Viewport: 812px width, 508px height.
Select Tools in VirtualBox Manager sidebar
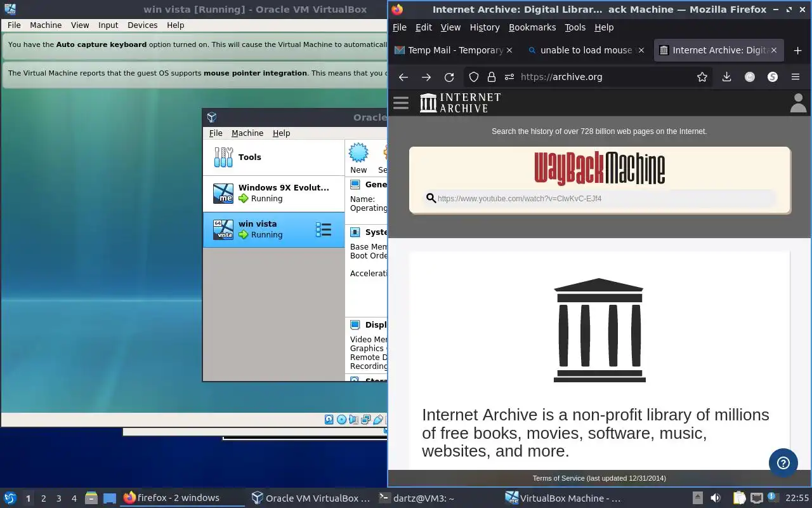(x=274, y=157)
